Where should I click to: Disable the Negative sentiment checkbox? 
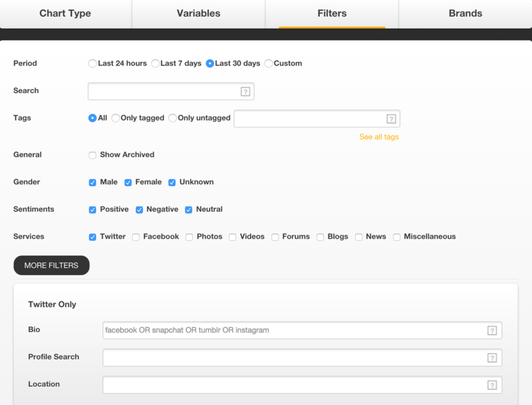point(140,209)
